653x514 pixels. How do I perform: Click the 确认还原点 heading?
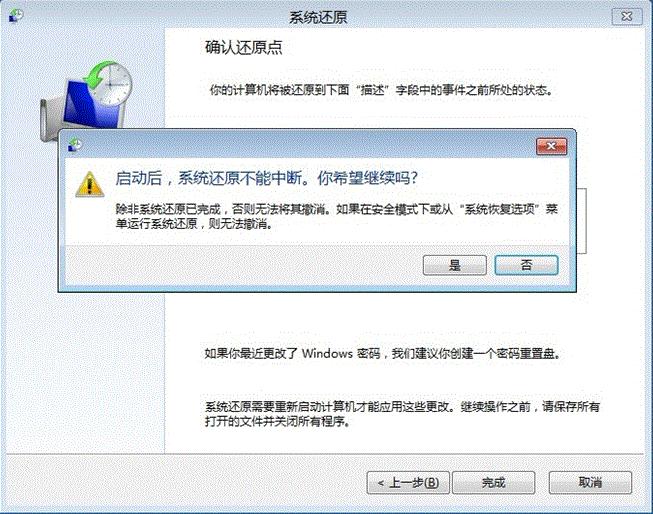[x=244, y=47]
